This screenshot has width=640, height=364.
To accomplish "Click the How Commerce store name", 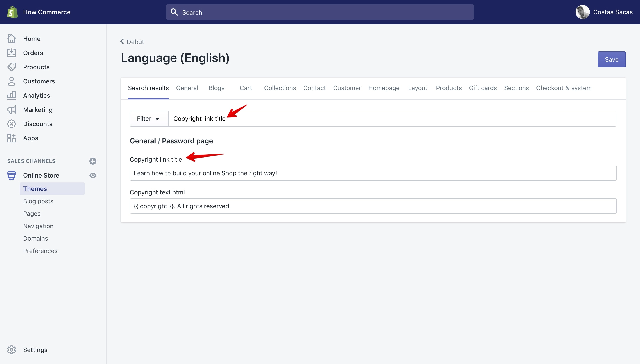I will pyautogui.click(x=46, y=12).
